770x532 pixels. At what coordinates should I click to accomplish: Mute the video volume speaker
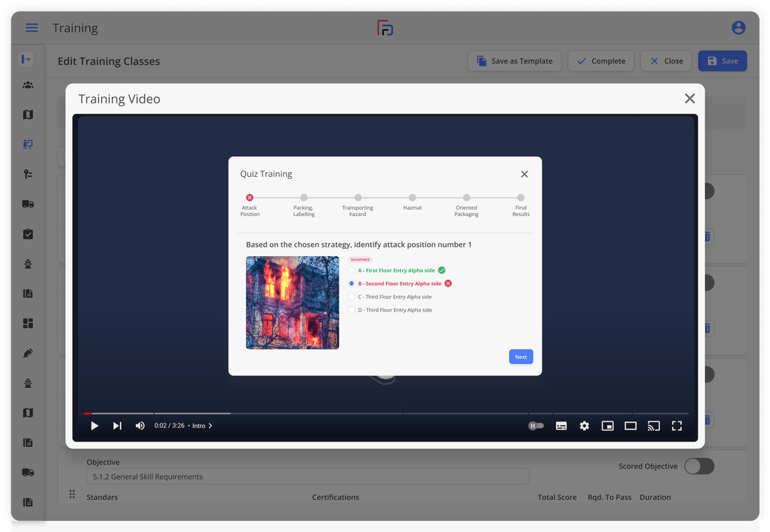tap(140, 426)
